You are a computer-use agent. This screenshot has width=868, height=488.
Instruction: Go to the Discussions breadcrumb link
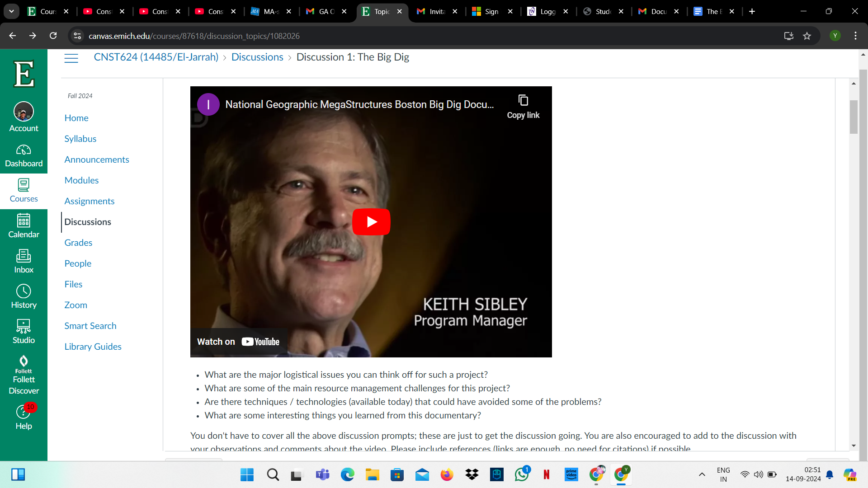257,57
